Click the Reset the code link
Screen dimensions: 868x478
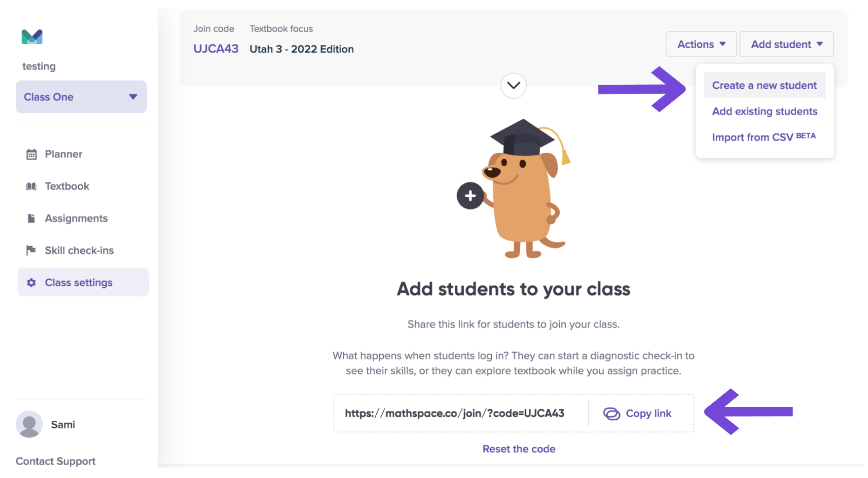tap(519, 449)
